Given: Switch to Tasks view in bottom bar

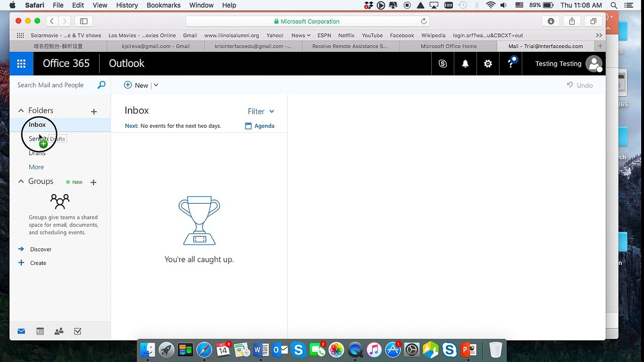Looking at the screenshot, I should [77, 331].
